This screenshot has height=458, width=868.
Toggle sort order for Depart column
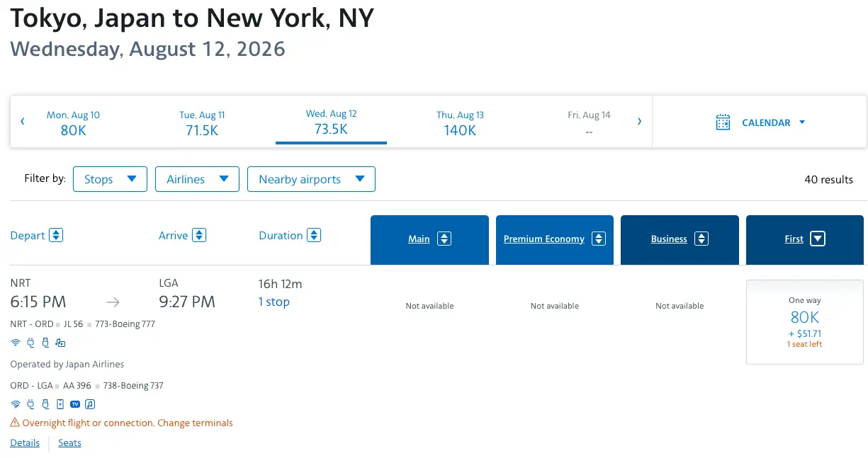[x=56, y=235]
